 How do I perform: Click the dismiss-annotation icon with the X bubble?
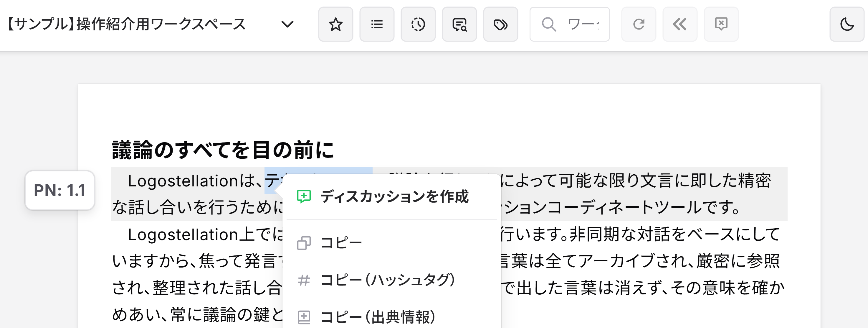[x=721, y=24]
